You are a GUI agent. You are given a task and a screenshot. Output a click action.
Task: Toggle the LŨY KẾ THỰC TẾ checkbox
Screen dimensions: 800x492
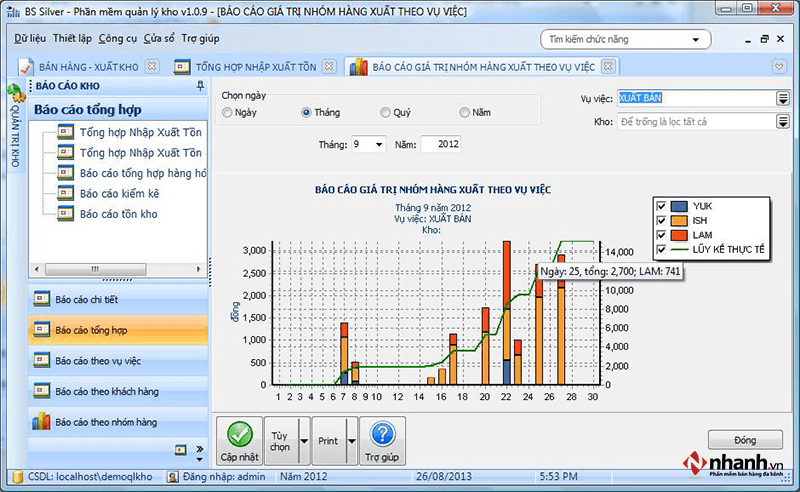pos(661,249)
